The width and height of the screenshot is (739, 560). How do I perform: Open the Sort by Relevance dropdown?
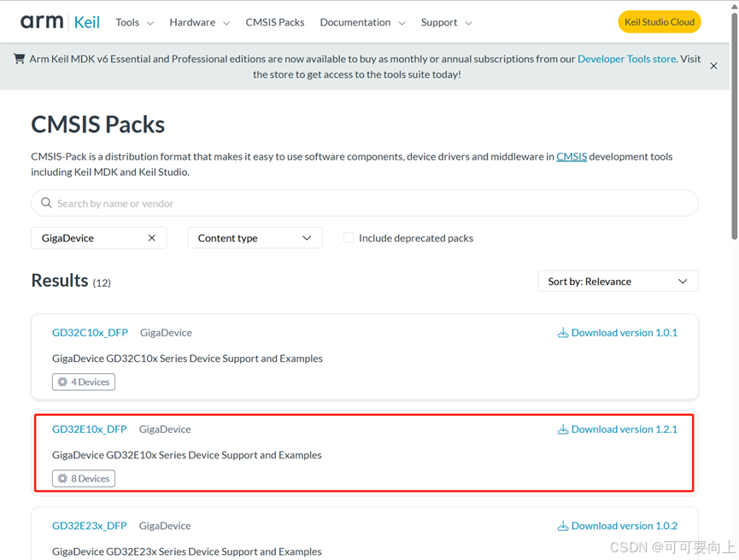pos(618,281)
